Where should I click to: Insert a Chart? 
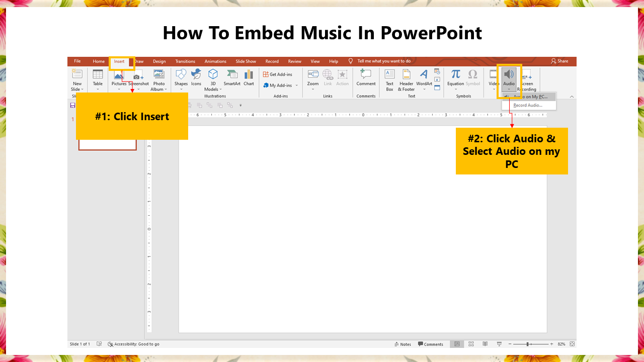(x=249, y=77)
